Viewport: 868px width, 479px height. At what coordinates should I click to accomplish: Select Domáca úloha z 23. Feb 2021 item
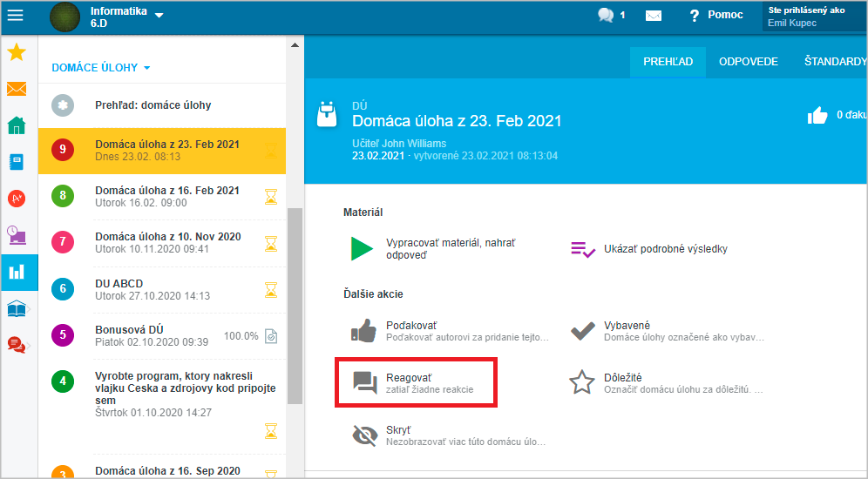161,151
